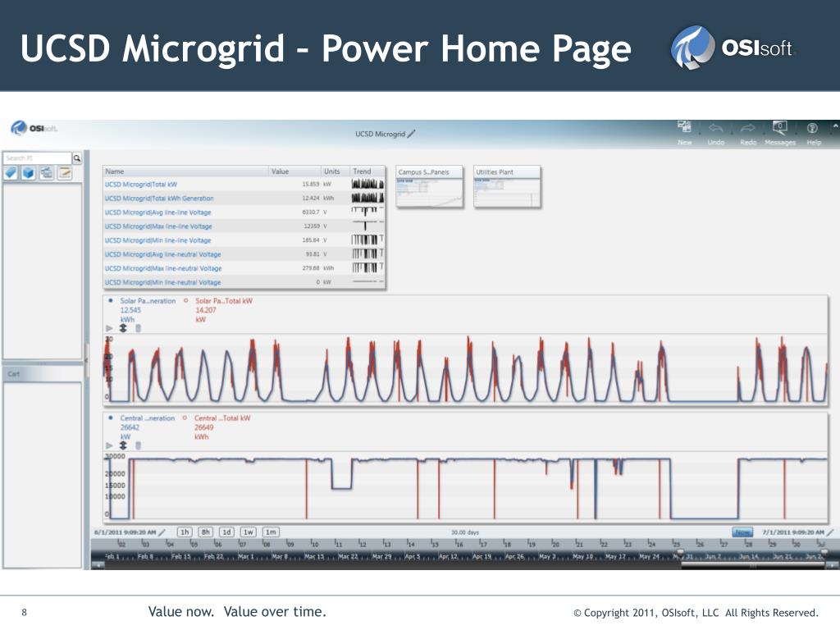Screen dimensions: 840x630
Task: Sort the table by the Value column header
Action: coord(294,171)
